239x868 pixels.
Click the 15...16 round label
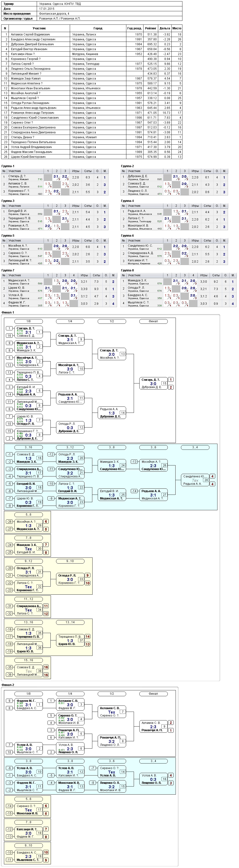point(28,660)
